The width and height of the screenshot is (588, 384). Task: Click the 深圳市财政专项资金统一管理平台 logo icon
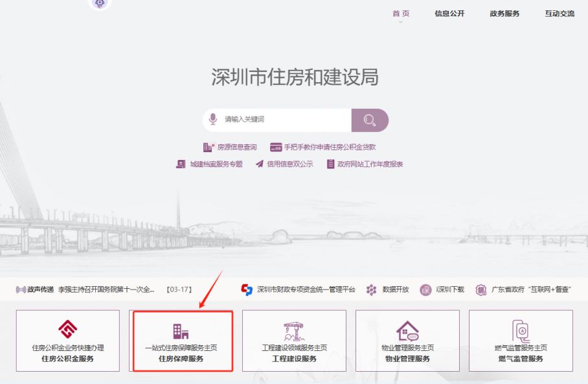tap(244, 289)
